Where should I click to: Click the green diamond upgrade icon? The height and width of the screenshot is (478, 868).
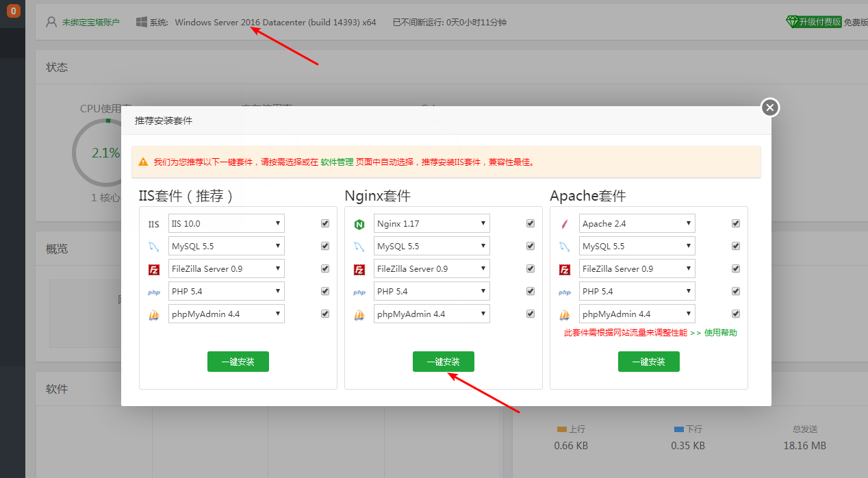point(792,22)
